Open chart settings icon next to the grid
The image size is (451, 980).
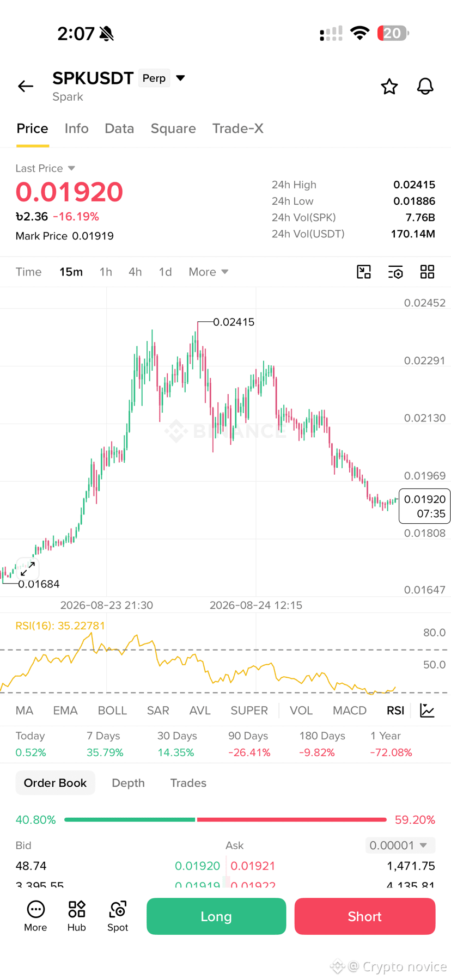coord(395,272)
